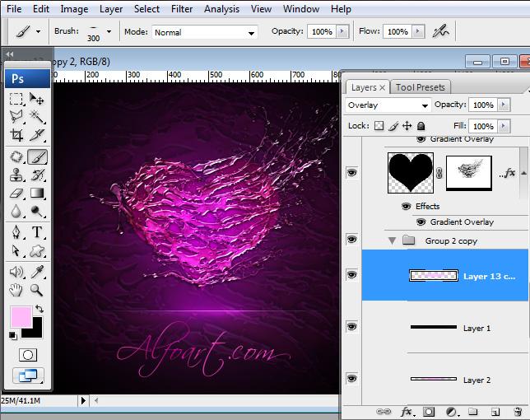Select the Move tool

click(x=36, y=99)
